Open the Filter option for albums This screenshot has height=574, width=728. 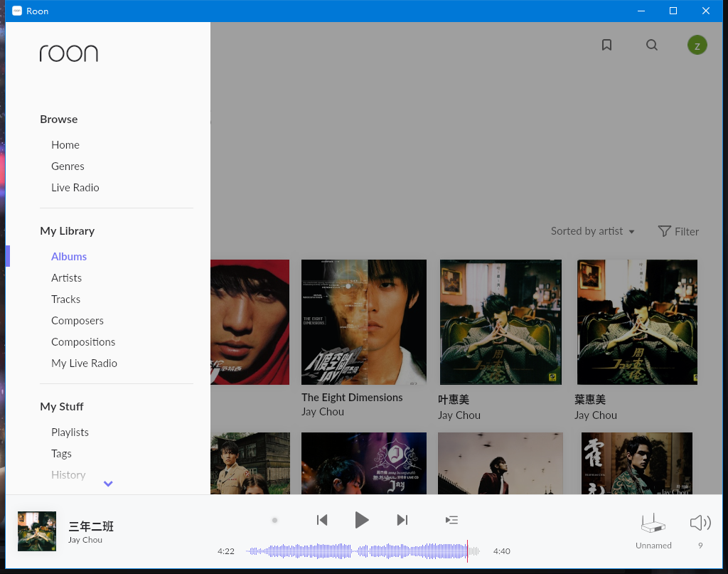point(678,231)
